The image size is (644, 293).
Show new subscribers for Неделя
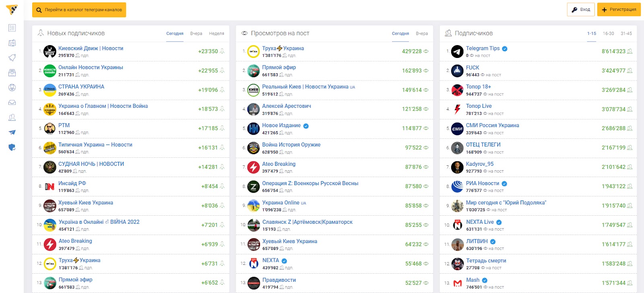tap(217, 33)
